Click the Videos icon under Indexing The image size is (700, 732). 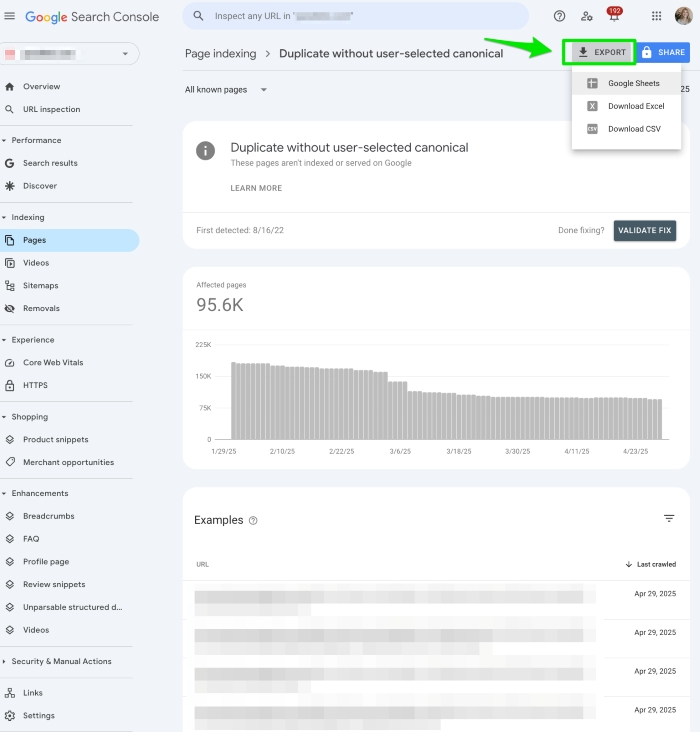click(9, 263)
